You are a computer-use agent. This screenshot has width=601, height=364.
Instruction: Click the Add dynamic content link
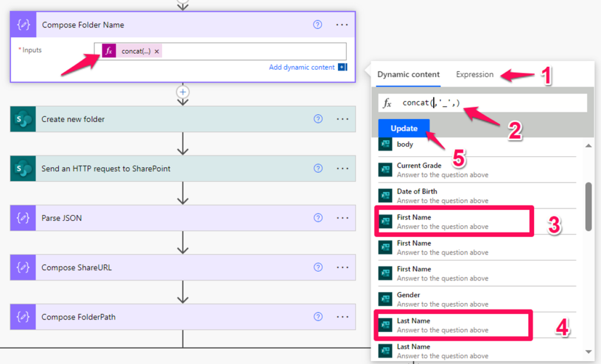303,67
